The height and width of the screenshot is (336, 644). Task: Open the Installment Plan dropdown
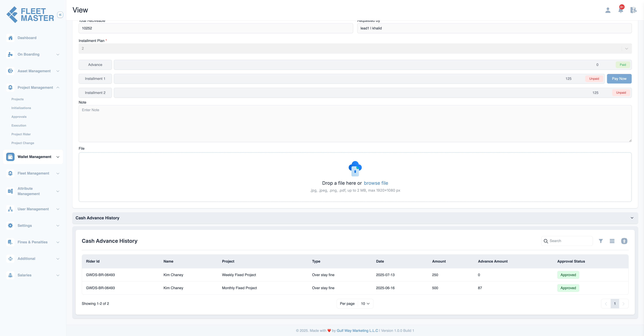click(x=355, y=48)
